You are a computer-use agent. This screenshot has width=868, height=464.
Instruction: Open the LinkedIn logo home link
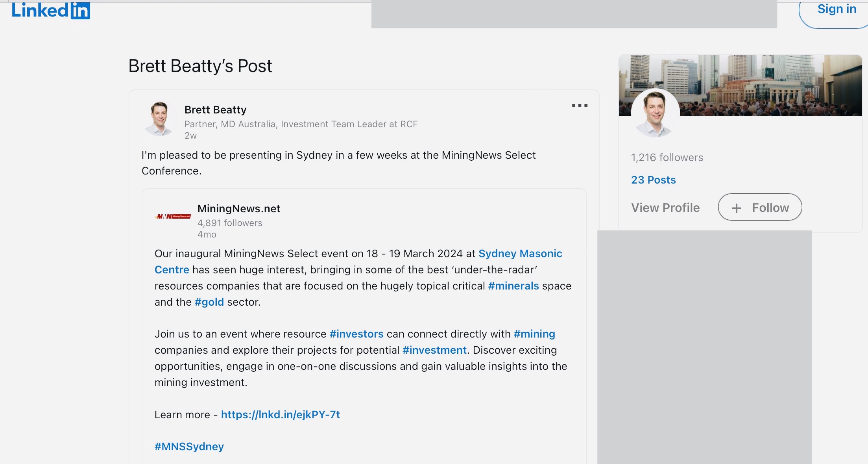(x=51, y=10)
